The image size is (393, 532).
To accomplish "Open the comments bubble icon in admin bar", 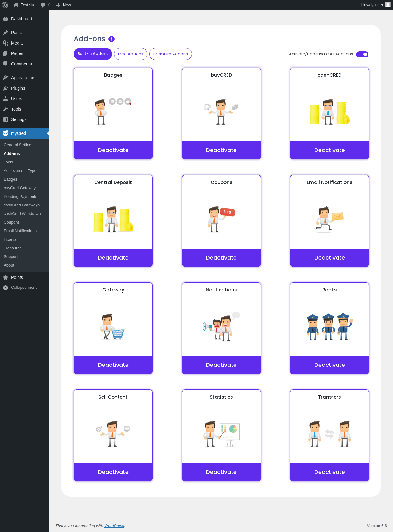I will pyautogui.click(x=43, y=5).
